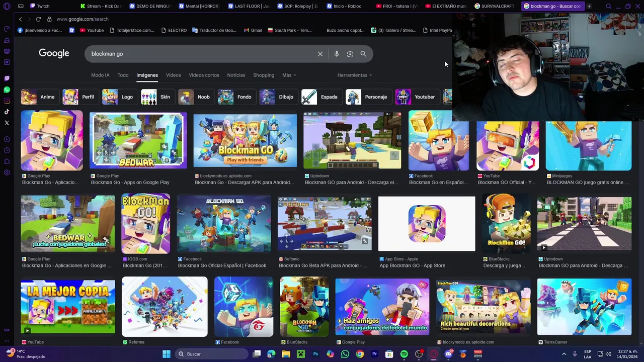This screenshot has height=362, width=644.
Task: Open the LA MEJOR COPIA YouTube thumbnail
Action: [x=68, y=307]
